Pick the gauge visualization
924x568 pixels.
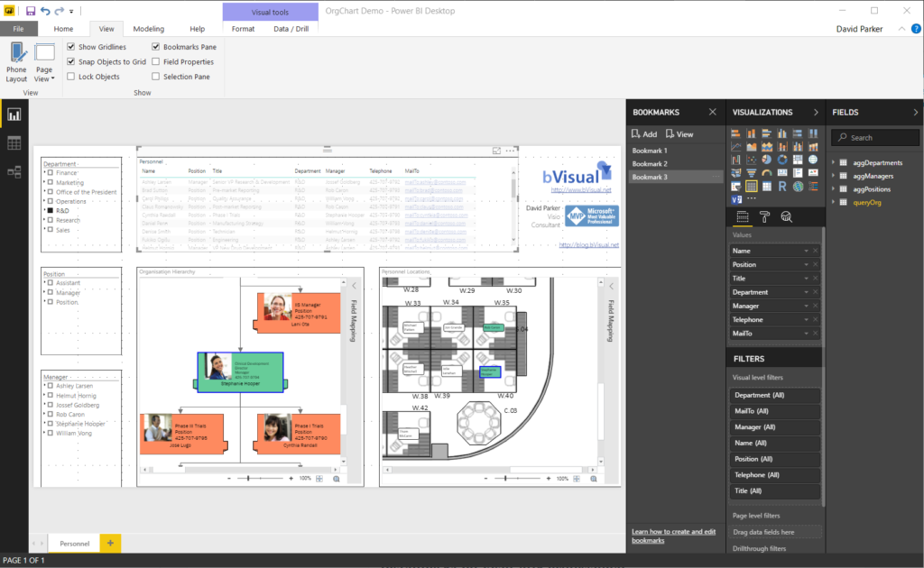pos(766,172)
